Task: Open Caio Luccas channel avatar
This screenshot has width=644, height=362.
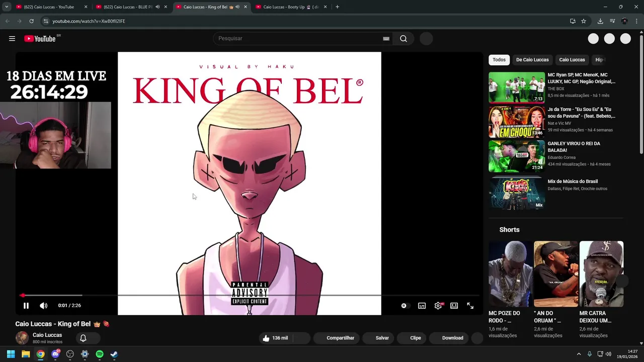Action: pos(22,338)
